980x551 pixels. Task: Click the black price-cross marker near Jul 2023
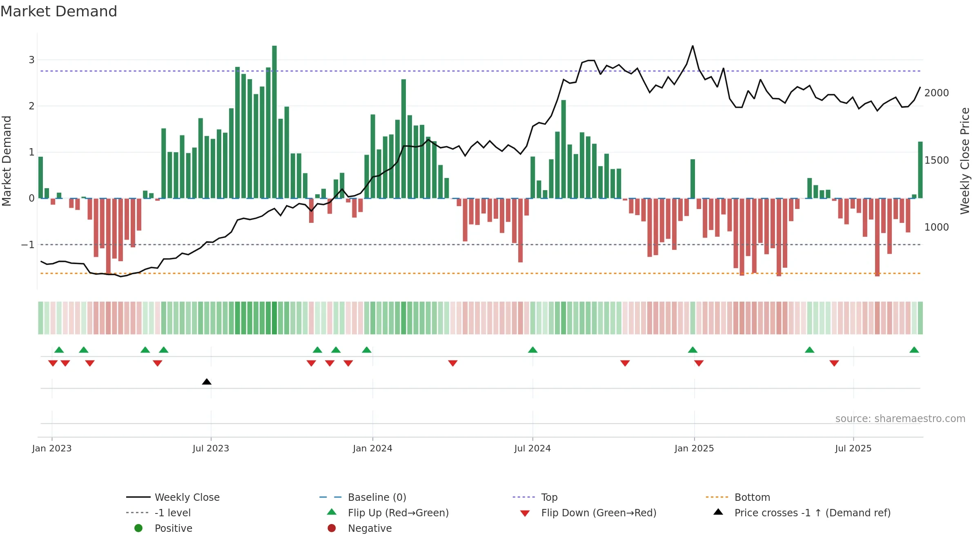207,382
